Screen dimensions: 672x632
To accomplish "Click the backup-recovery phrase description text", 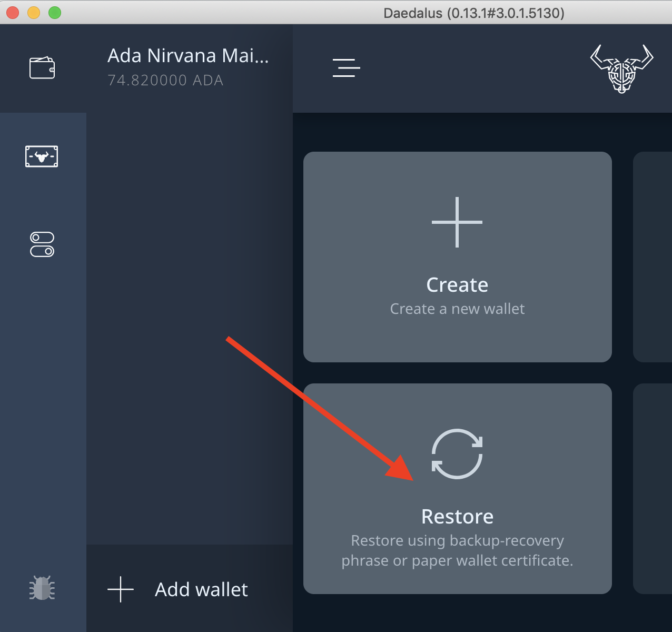I will click(457, 550).
